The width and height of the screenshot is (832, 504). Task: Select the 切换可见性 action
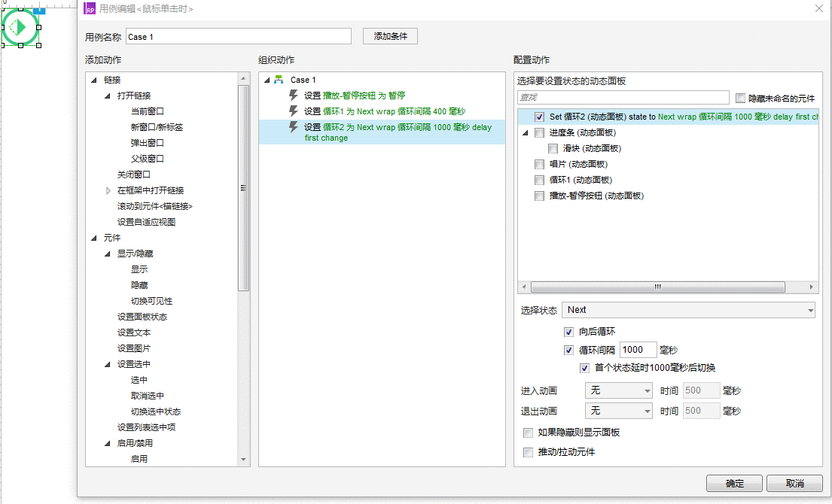pyautogui.click(x=152, y=301)
